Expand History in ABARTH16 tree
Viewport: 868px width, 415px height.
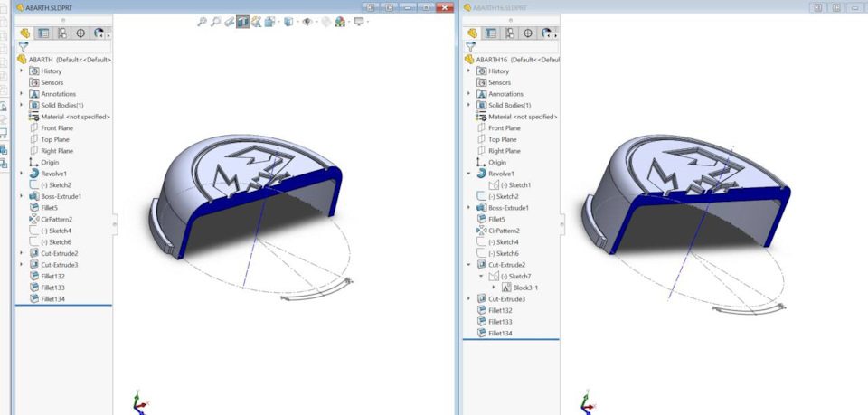469,71
